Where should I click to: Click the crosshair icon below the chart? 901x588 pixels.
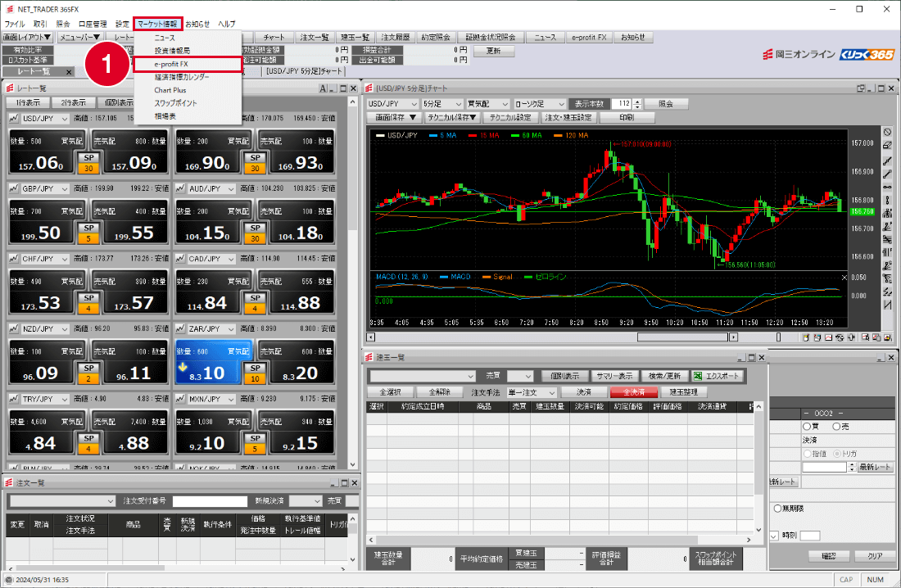[851, 337]
